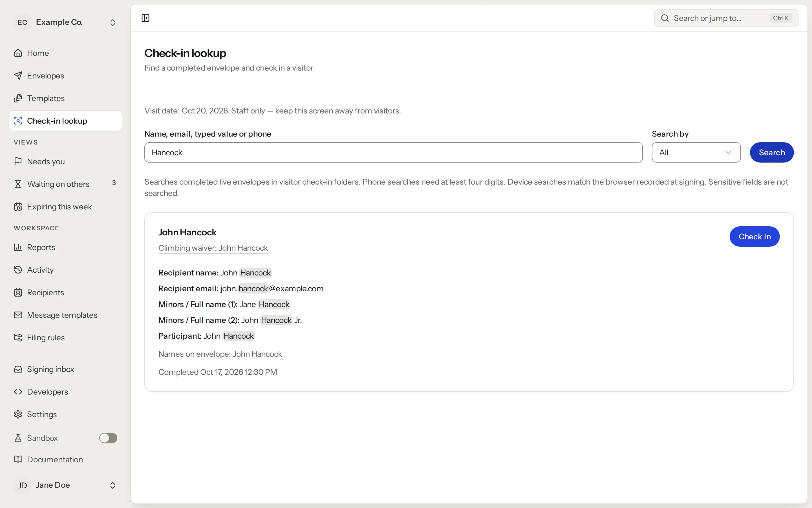This screenshot has width=812, height=508.
Task: Click the Sandbox flask icon
Action: [x=18, y=438]
